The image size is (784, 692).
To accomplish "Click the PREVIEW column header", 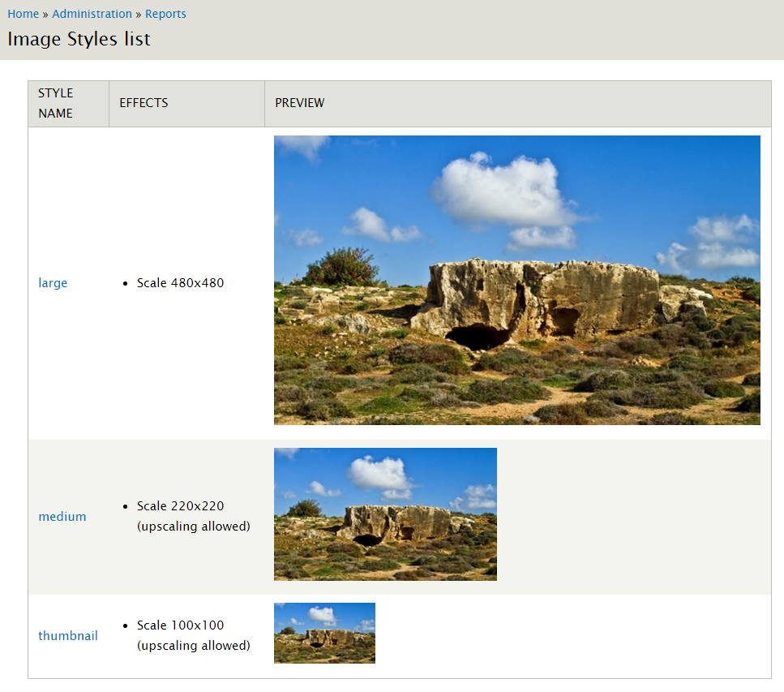I will pos(299,103).
